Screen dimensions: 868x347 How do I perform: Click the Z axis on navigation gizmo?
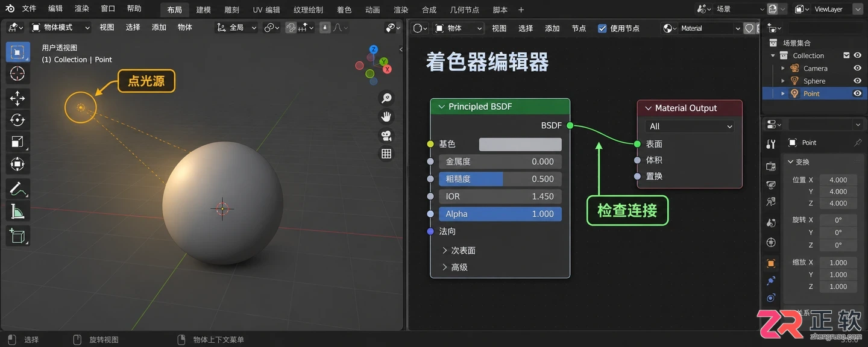(374, 49)
